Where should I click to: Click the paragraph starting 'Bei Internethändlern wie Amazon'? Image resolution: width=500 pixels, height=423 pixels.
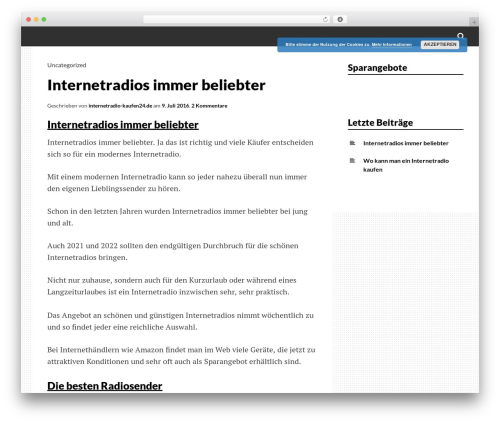[x=181, y=355]
